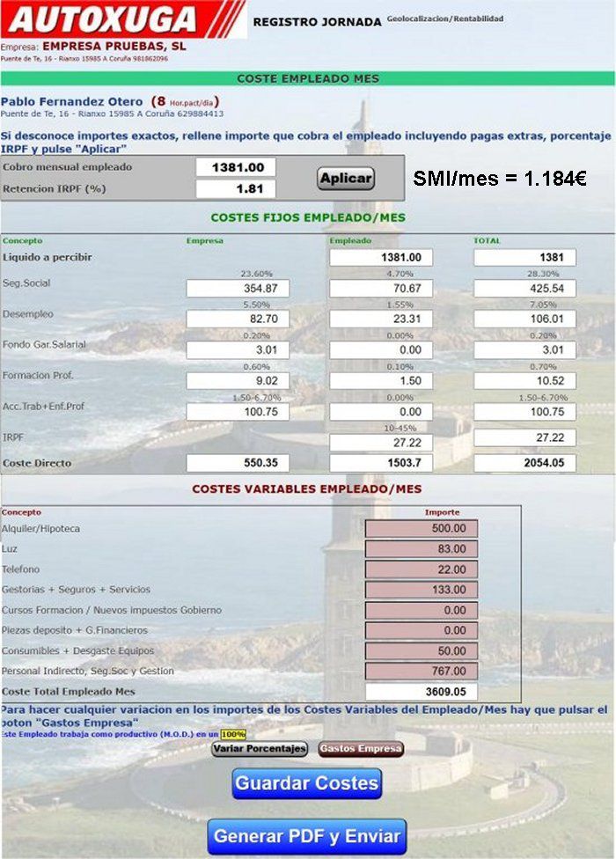Select the Luz importe field
This screenshot has height=859, width=616.
pyautogui.click(x=422, y=549)
